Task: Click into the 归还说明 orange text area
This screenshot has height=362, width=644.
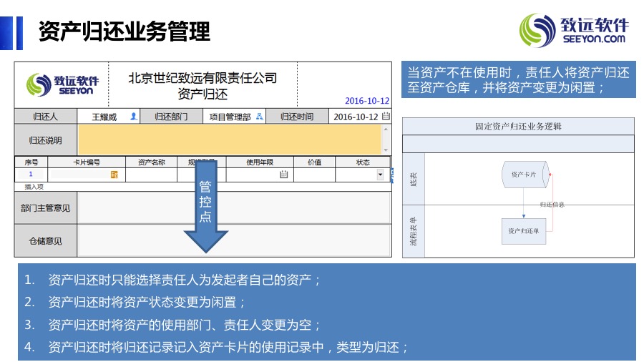Action: tap(230, 140)
